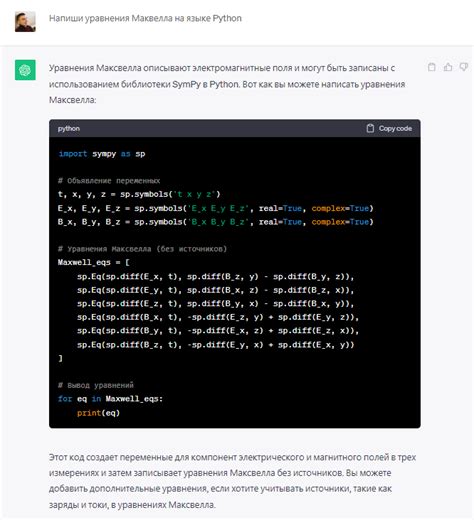Click the '# Уравнения Максвелла (без источников)' comment

[142, 249]
